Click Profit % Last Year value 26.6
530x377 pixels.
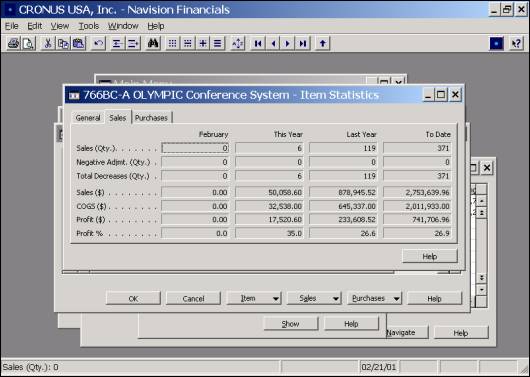pyautogui.click(x=343, y=234)
